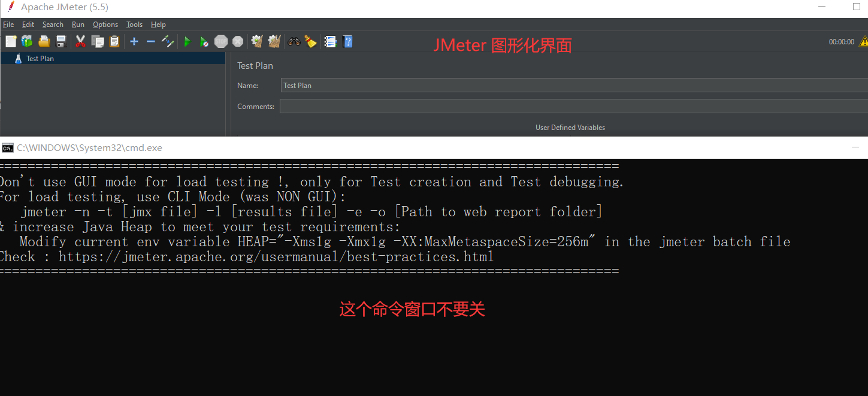Start test with no pauses icon

point(204,41)
